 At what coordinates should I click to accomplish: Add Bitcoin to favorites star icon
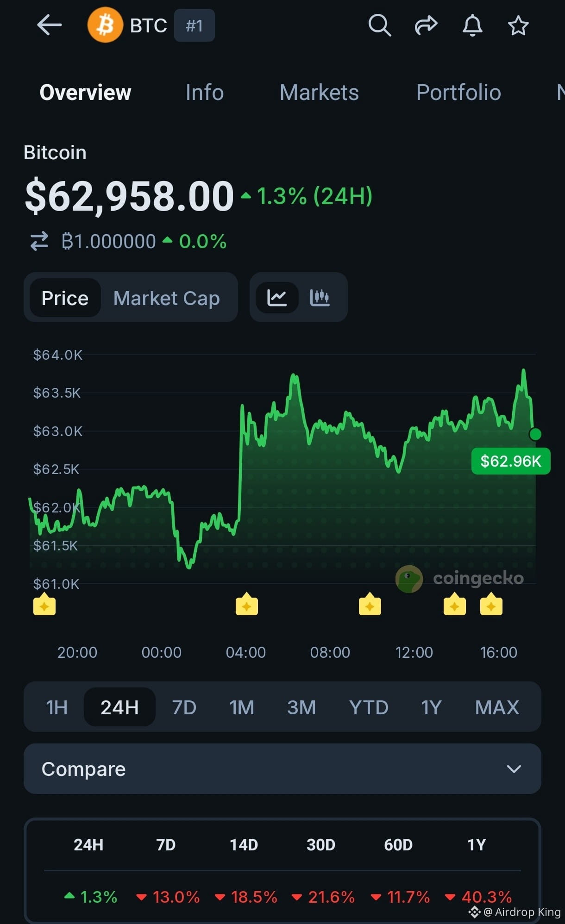[x=518, y=25]
